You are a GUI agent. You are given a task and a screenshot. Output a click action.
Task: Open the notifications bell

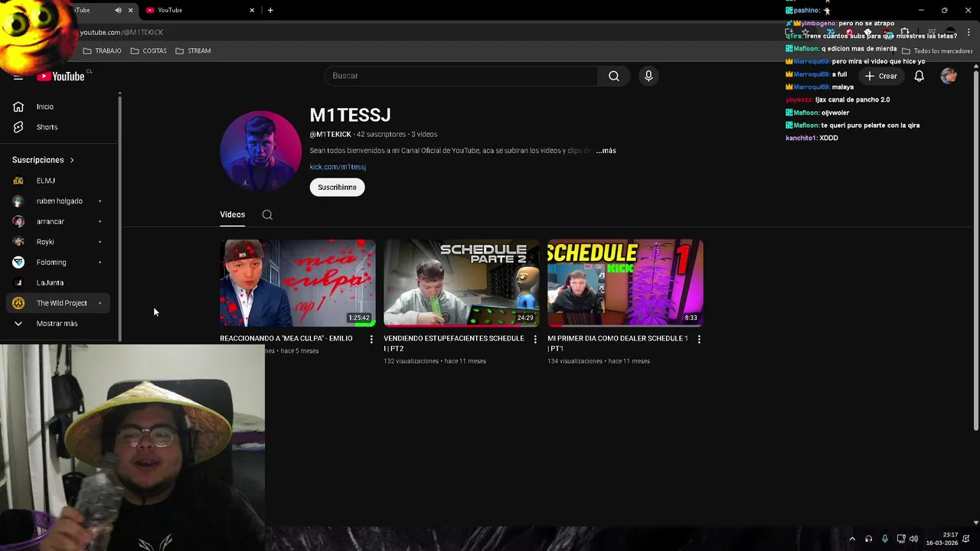pos(919,76)
